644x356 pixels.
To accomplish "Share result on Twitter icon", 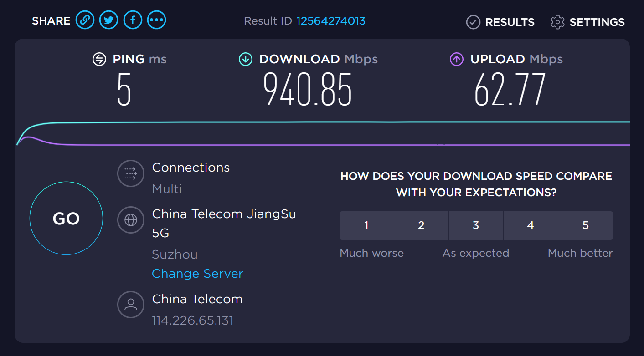I will pyautogui.click(x=109, y=20).
